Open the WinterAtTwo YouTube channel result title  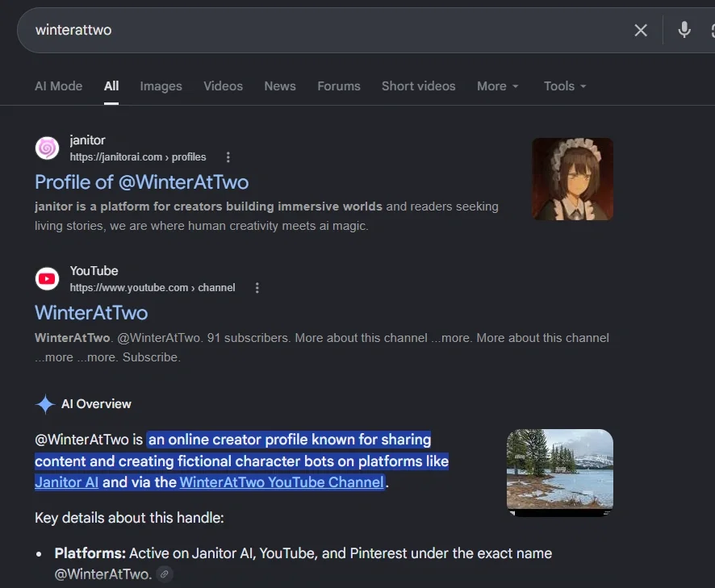click(x=91, y=313)
